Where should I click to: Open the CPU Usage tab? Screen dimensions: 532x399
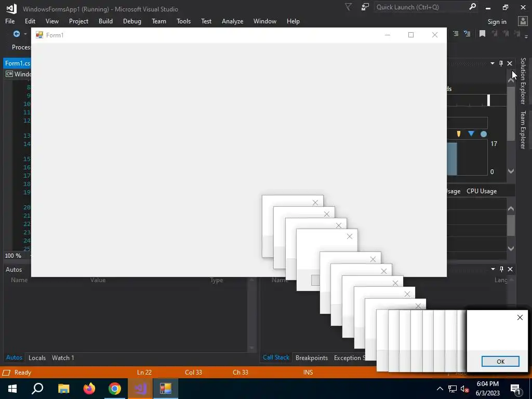(x=482, y=191)
